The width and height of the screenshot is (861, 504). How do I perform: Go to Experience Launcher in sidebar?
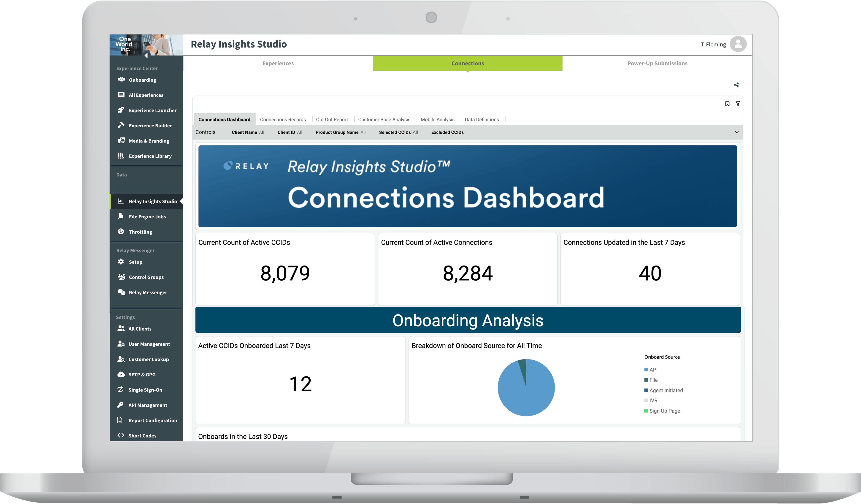click(147, 110)
